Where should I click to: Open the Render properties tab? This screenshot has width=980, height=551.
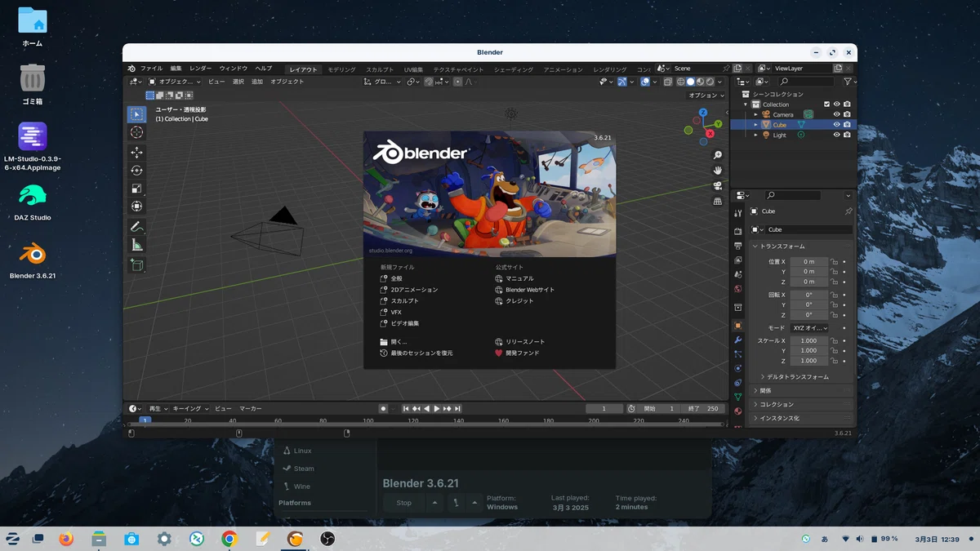coord(738,231)
